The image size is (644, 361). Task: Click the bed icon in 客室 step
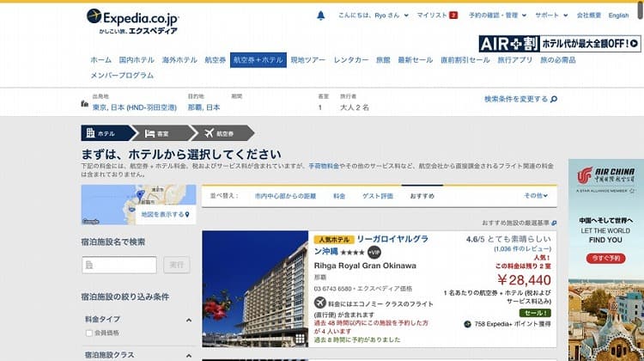pyautogui.click(x=150, y=133)
